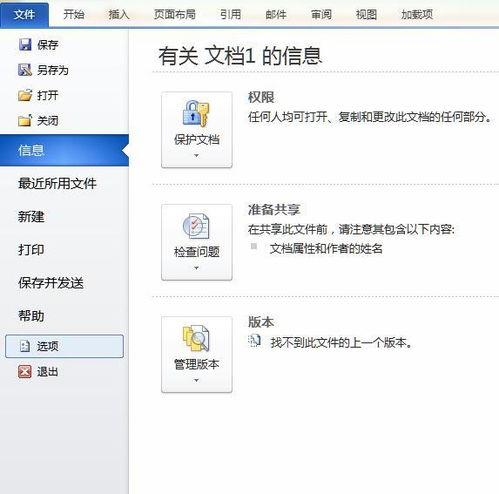Click the lock and key Protect Document icon
The height and width of the screenshot is (494, 499).
pos(196,113)
